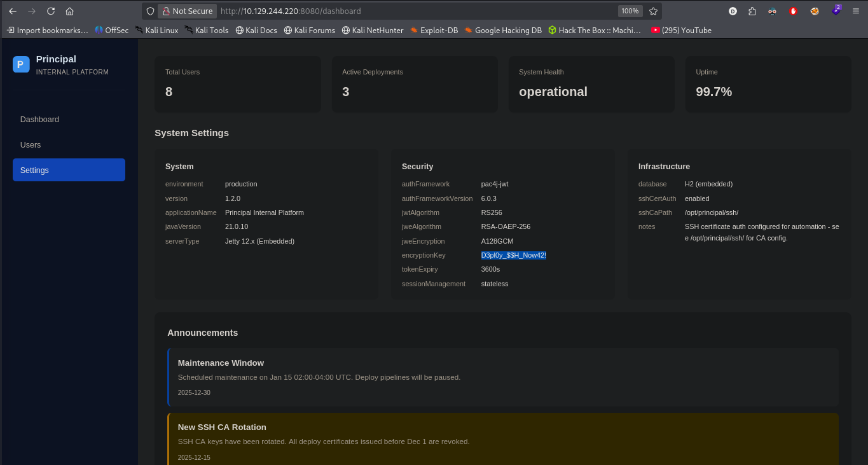Screen dimensions: 868x465
Task: Click the sshCaPath value /opt/principal/ssh/
Action: [712, 212]
